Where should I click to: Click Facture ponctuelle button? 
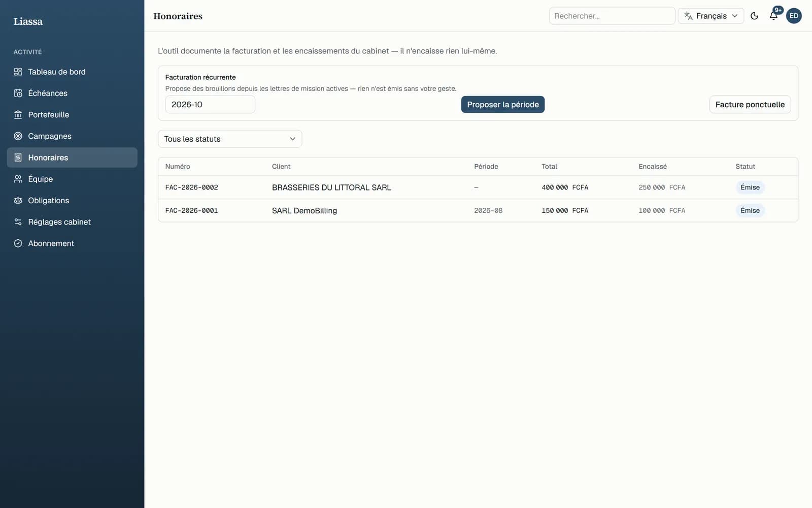point(750,104)
